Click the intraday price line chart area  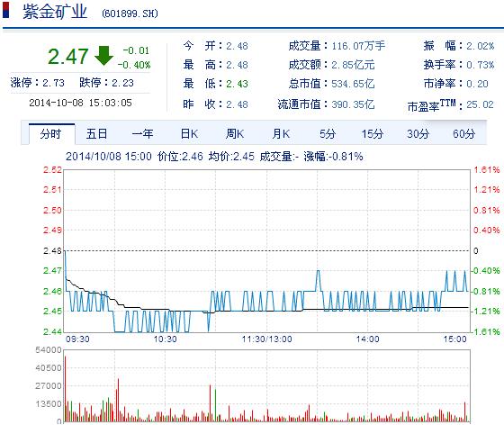(266, 250)
